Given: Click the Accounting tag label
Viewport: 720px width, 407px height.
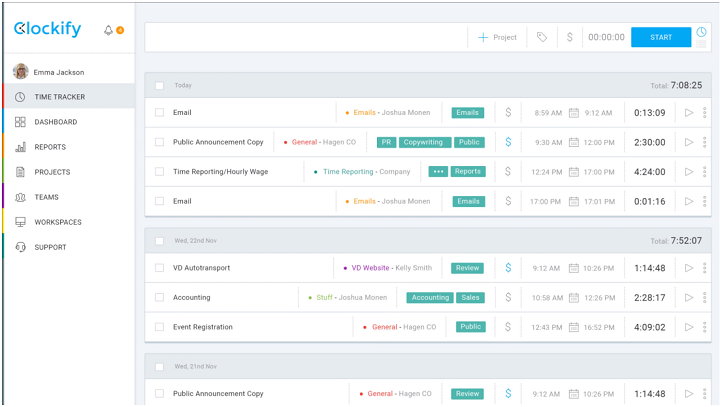Looking at the screenshot, I should (430, 297).
